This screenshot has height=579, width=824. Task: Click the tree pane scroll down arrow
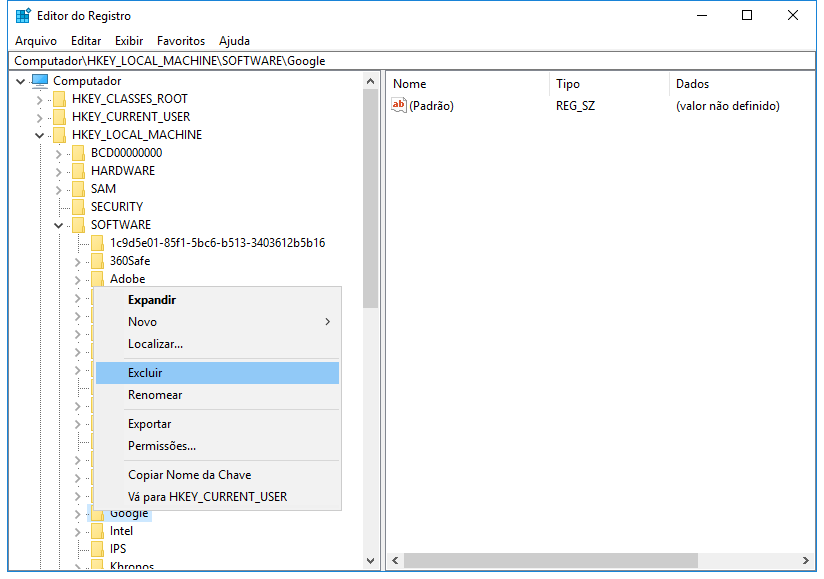point(371,562)
